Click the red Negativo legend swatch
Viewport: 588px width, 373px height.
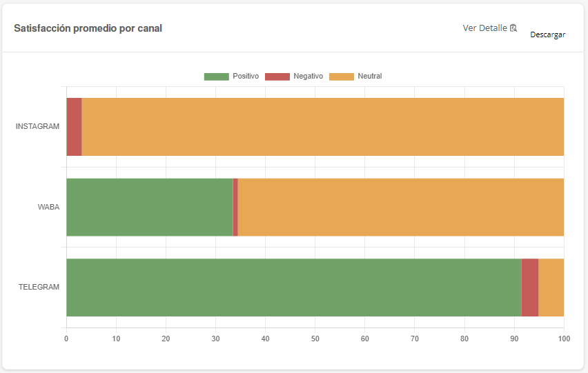(277, 77)
